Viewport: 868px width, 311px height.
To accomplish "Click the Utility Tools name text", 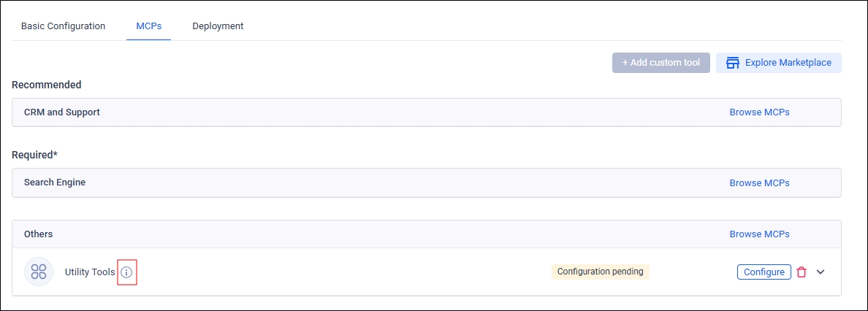I will pyautogui.click(x=90, y=272).
